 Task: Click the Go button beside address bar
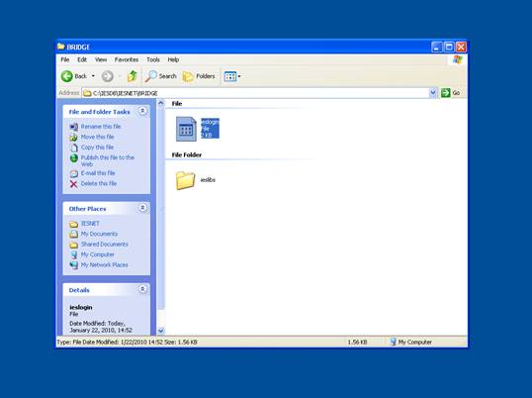tap(451, 93)
